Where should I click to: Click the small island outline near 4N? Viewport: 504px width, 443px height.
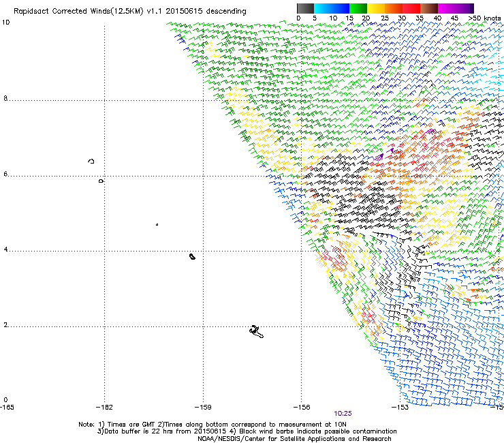[x=192, y=256]
